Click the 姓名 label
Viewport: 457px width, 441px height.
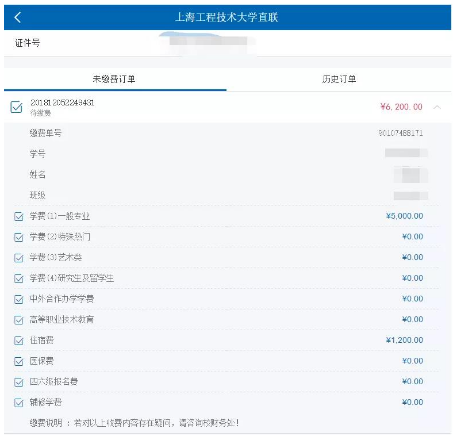[37, 174]
